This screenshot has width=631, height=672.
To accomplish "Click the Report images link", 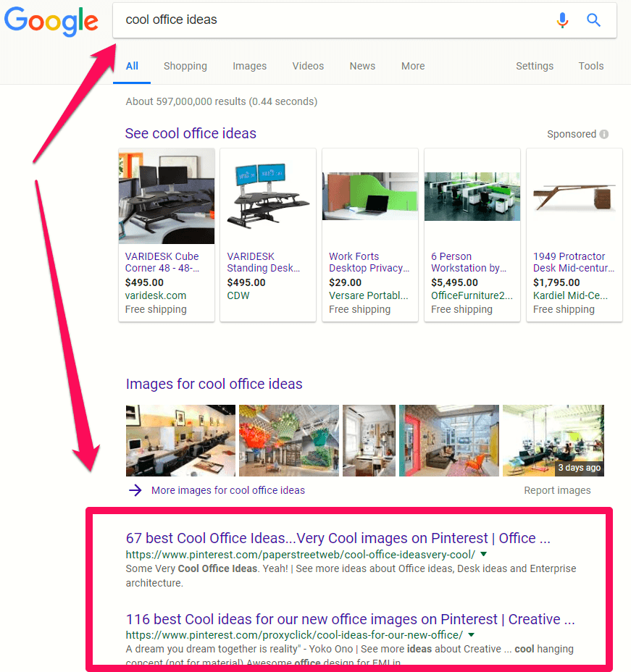I will (557, 490).
